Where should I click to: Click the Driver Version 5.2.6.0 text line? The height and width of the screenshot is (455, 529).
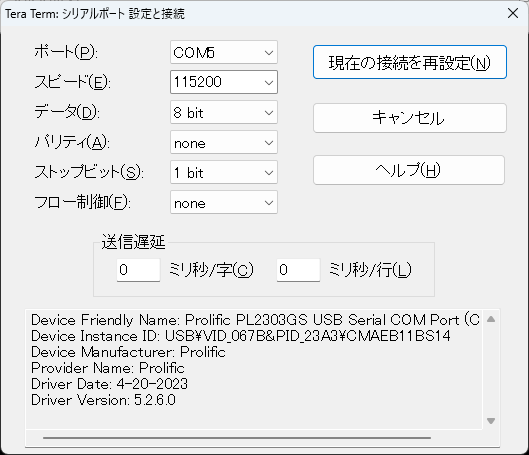coord(103,400)
